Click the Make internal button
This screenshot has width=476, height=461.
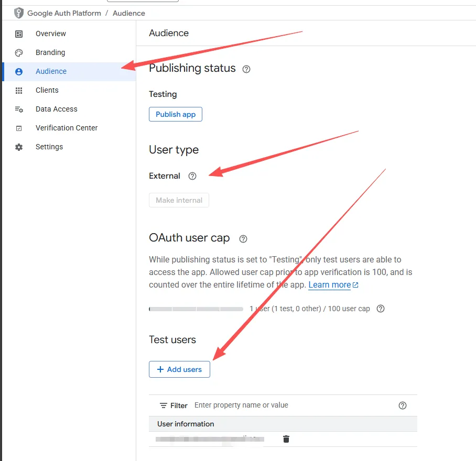(179, 200)
